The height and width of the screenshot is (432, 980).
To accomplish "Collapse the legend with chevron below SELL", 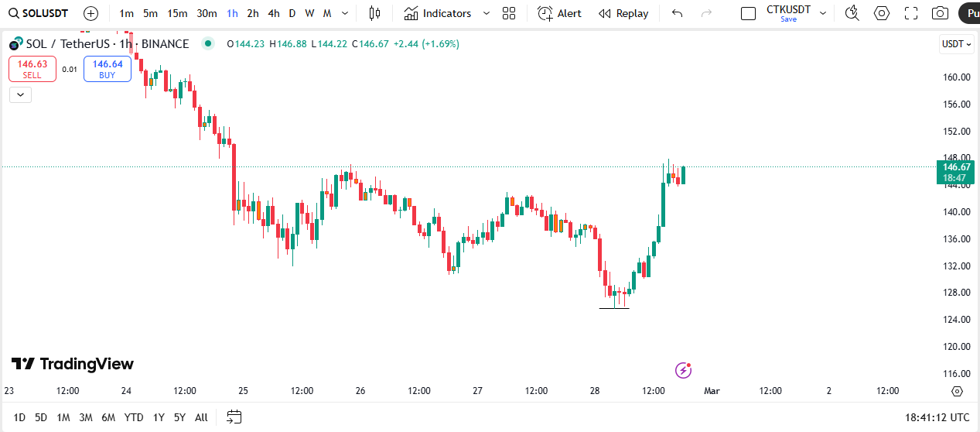I will [x=20, y=94].
